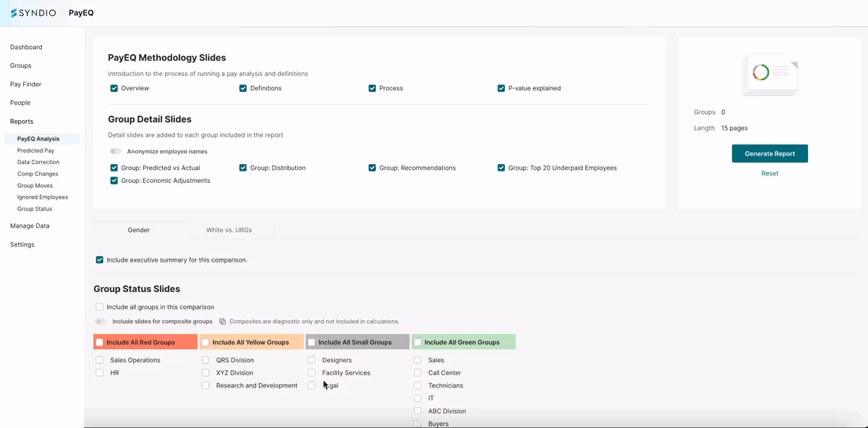868x428 pixels.
Task: Toggle Anonymize employee names switch
Action: pyautogui.click(x=116, y=152)
